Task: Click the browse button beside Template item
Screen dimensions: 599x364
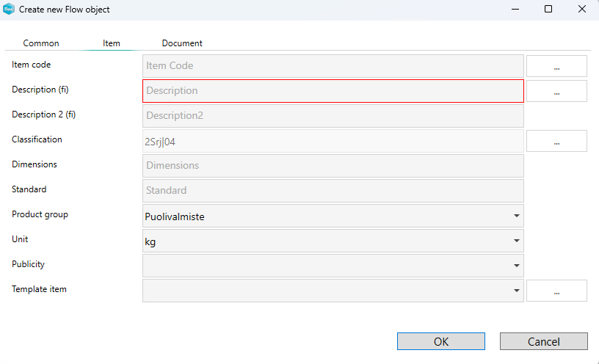Action: pyautogui.click(x=556, y=291)
